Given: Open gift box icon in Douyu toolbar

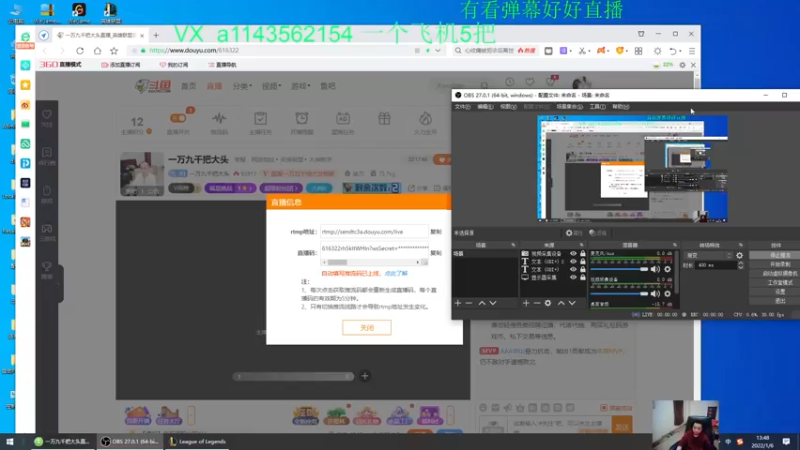Looking at the screenshot, I should coord(384,119).
